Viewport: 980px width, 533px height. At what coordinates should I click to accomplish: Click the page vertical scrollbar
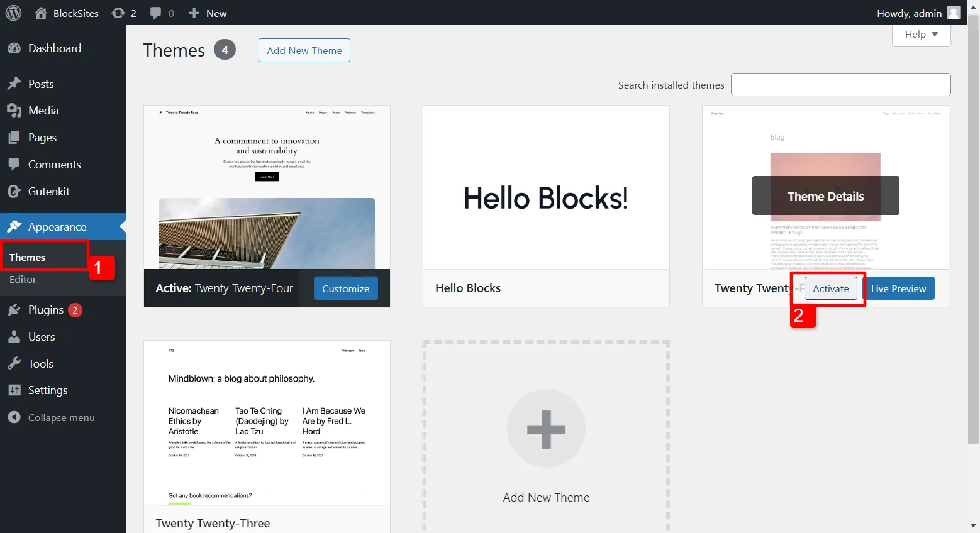pyautogui.click(x=973, y=230)
